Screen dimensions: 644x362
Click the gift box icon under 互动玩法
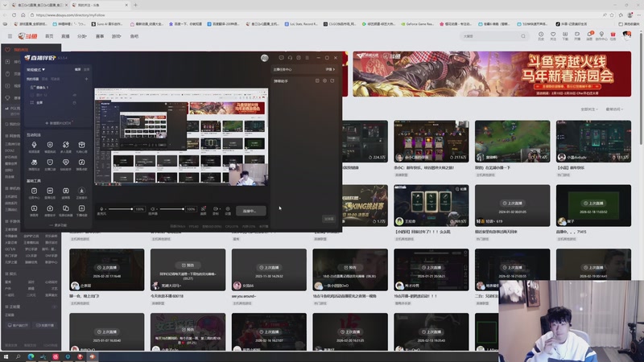click(82, 145)
